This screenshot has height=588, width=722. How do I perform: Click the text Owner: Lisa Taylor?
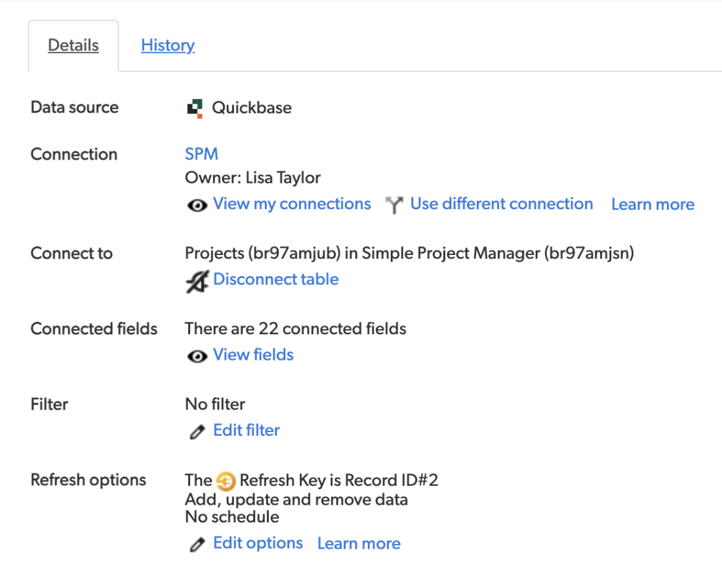click(252, 178)
